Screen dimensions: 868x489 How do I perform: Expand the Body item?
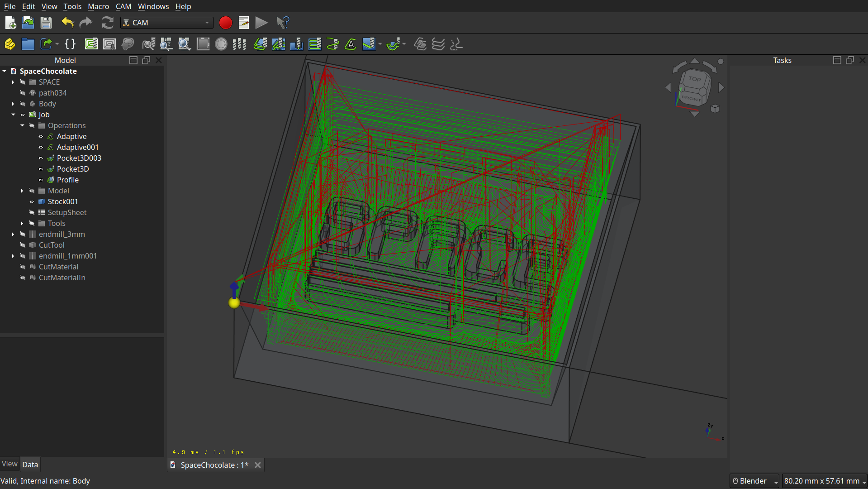pos(13,104)
